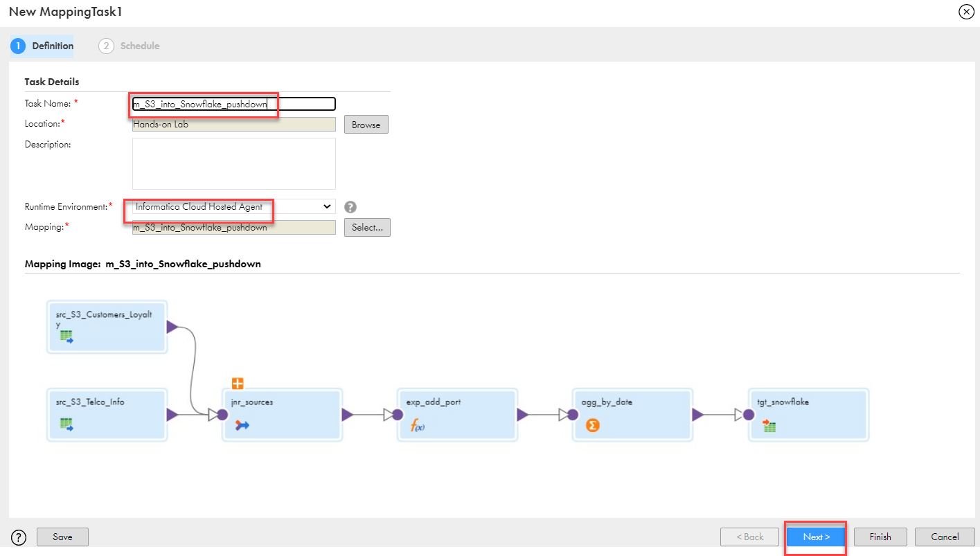Close the New MappingTask1 dialog
Viewport: 980px width, 556px height.
click(966, 12)
